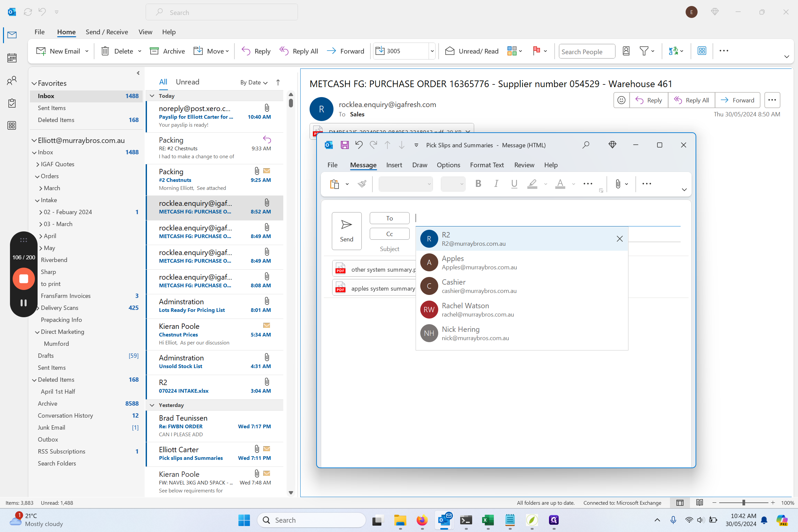
Task: Open the text highlight color tool
Action: 532,184
